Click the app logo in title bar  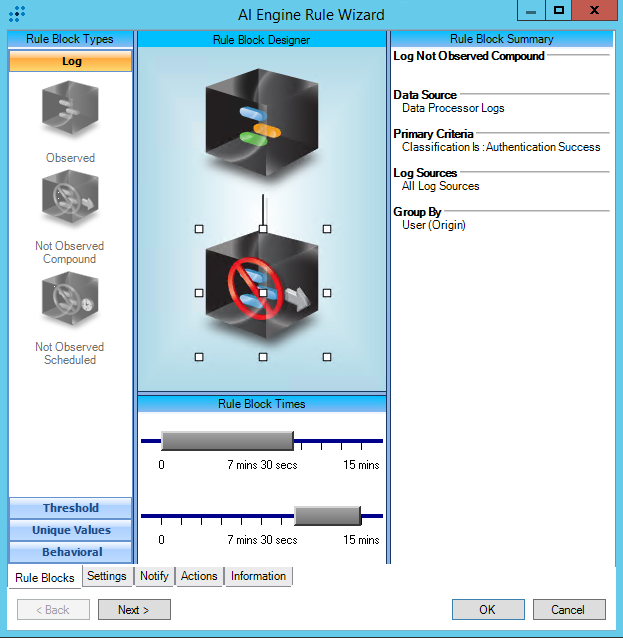[x=16, y=14]
